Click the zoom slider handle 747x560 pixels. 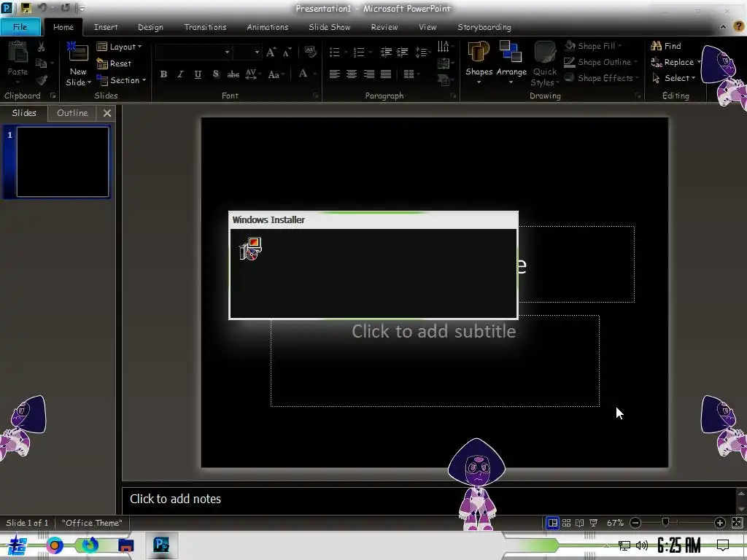point(665,522)
